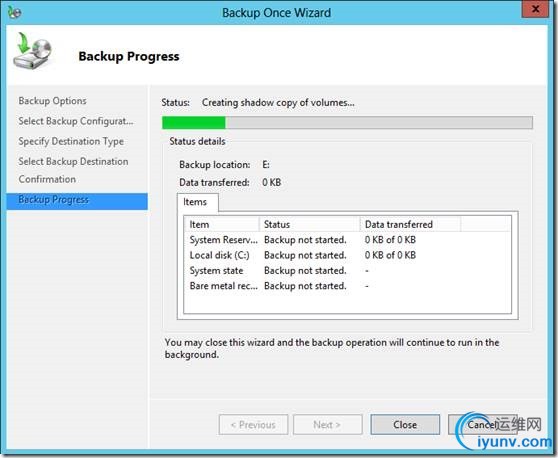The height and width of the screenshot is (458, 558).
Task: Click System state Backup not started cell
Action: click(x=305, y=270)
